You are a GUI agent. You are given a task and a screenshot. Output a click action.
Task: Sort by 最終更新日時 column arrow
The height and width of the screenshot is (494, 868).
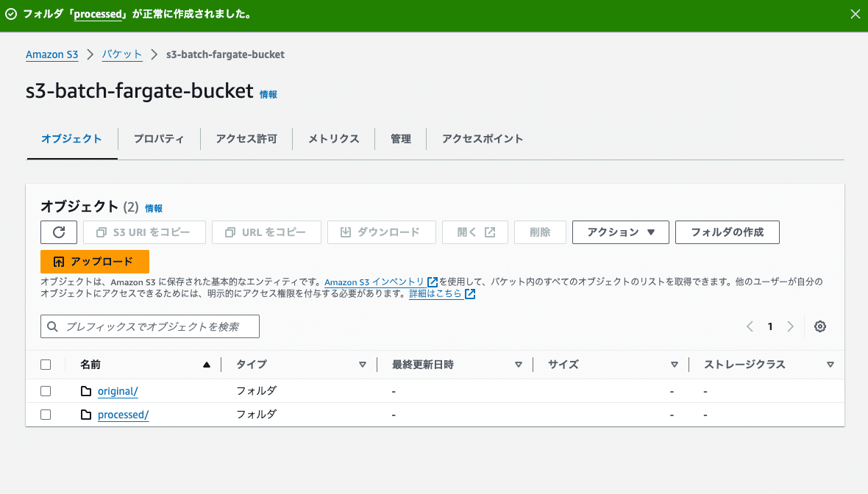click(x=519, y=365)
